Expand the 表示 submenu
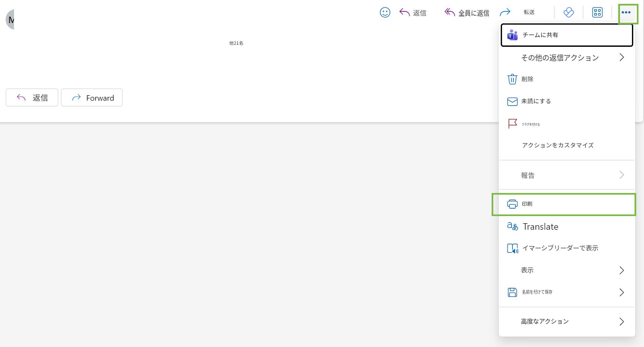 pos(567,270)
